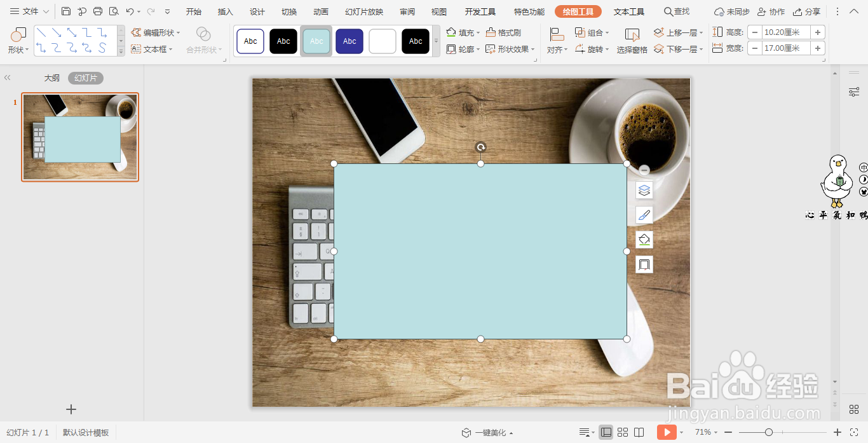868x443 pixels.
Task: Open the 对齐 alignment dropdown
Action: pos(556,49)
